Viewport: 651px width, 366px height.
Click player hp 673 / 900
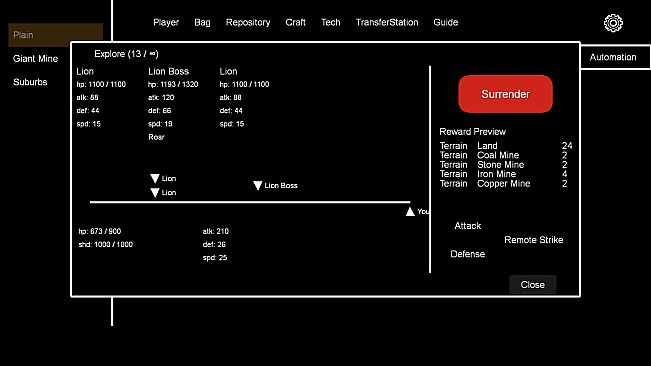pyautogui.click(x=100, y=231)
